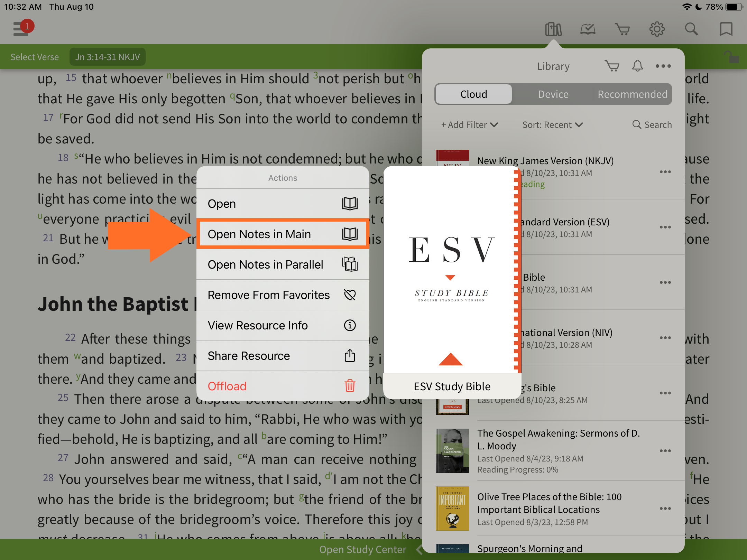
Task: Switch to Device segment in Library
Action: pyautogui.click(x=553, y=94)
